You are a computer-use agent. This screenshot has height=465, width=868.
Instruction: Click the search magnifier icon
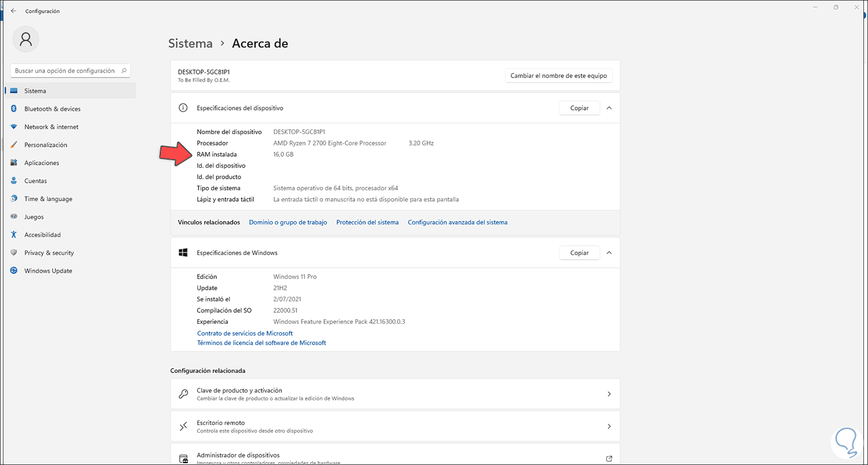(123, 71)
